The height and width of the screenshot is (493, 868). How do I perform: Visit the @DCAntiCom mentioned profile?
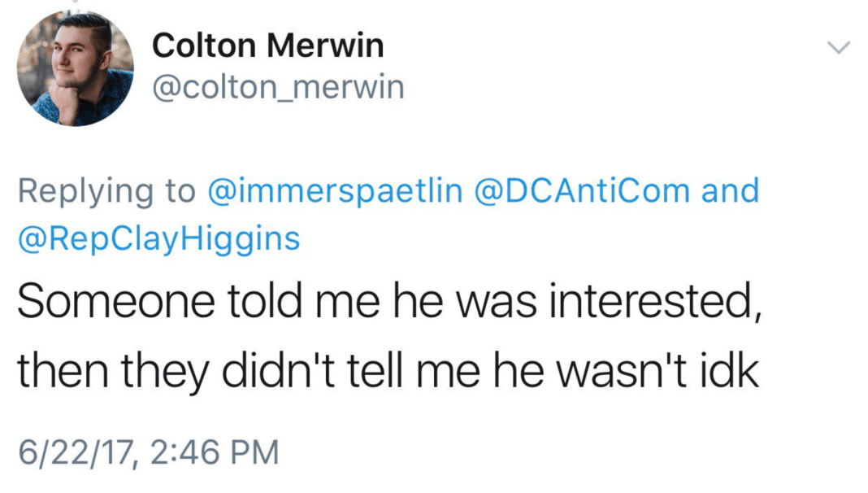point(583,191)
